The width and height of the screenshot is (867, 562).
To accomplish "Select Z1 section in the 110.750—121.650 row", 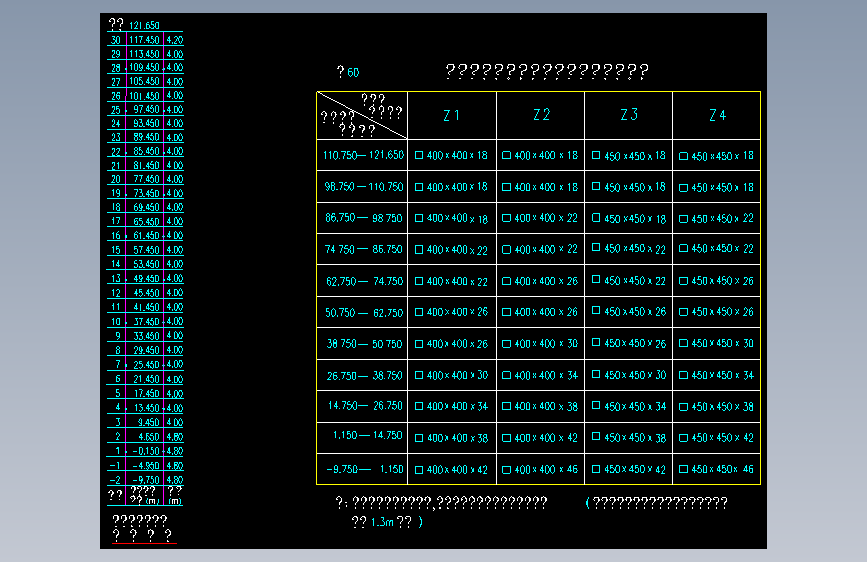I will pos(451,155).
